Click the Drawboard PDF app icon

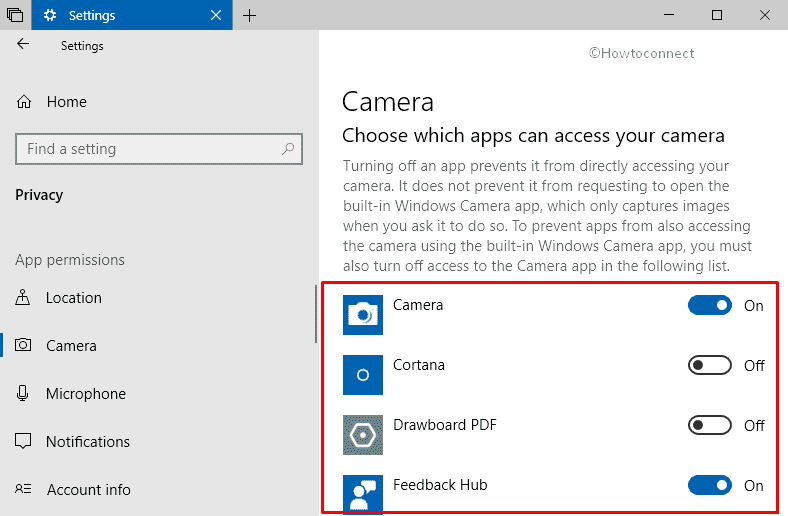point(363,435)
